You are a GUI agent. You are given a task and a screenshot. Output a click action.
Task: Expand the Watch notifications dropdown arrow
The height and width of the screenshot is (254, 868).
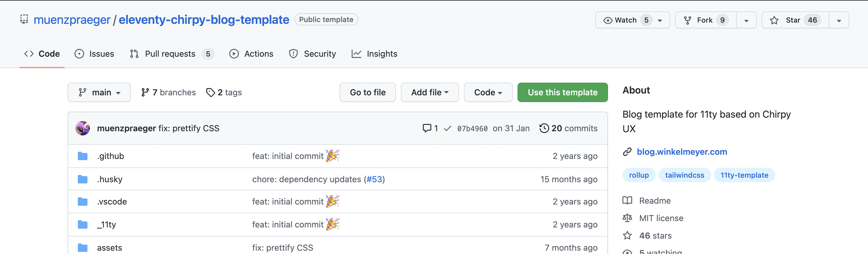click(x=660, y=21)
